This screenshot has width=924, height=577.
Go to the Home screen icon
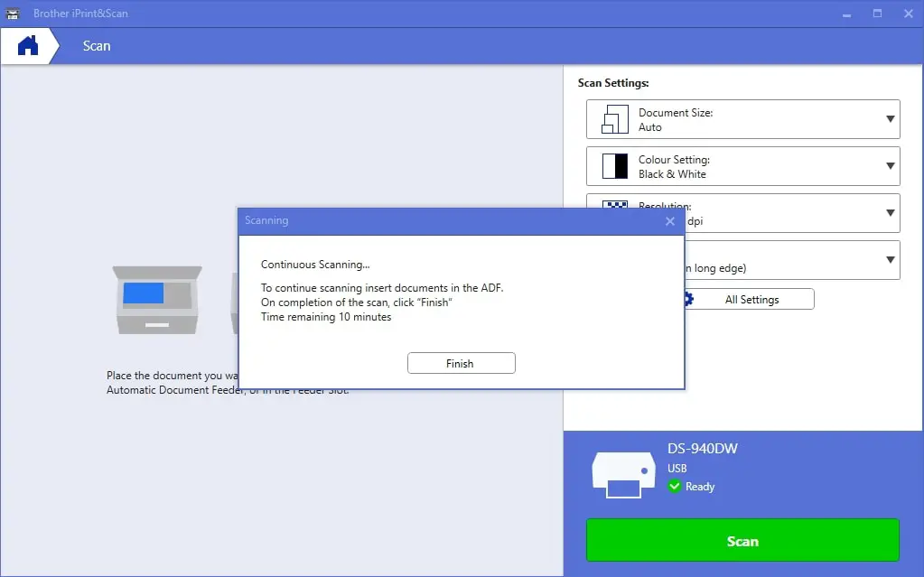point(28,46)
